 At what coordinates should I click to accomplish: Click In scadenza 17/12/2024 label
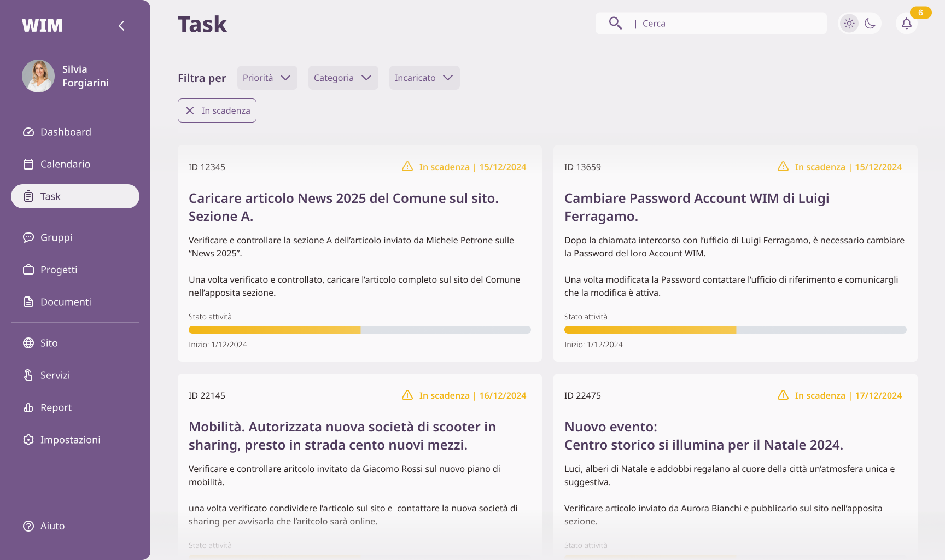coord(848,395)
